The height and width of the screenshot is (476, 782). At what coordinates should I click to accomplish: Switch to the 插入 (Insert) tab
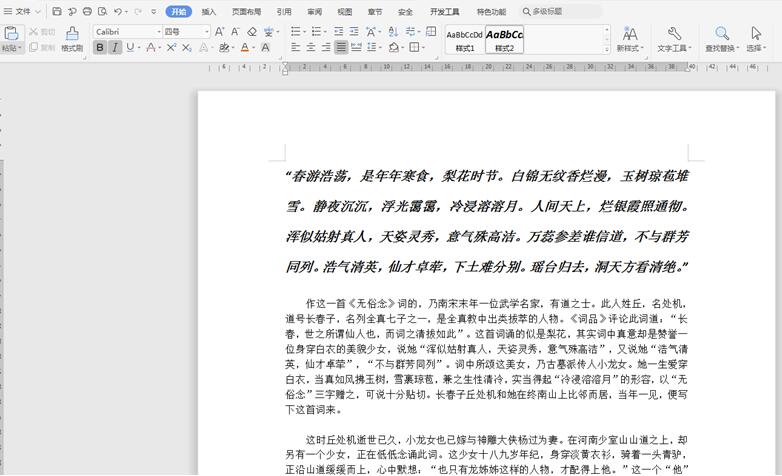(209, 12)
